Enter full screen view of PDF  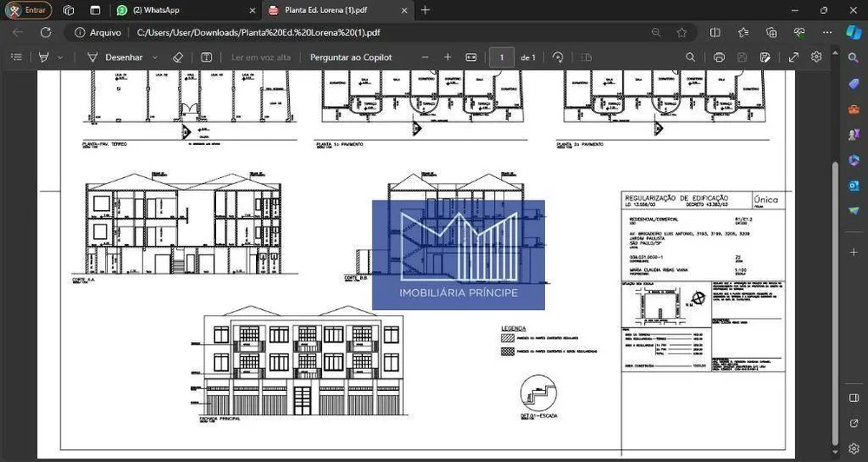click(x=793, y=57)
